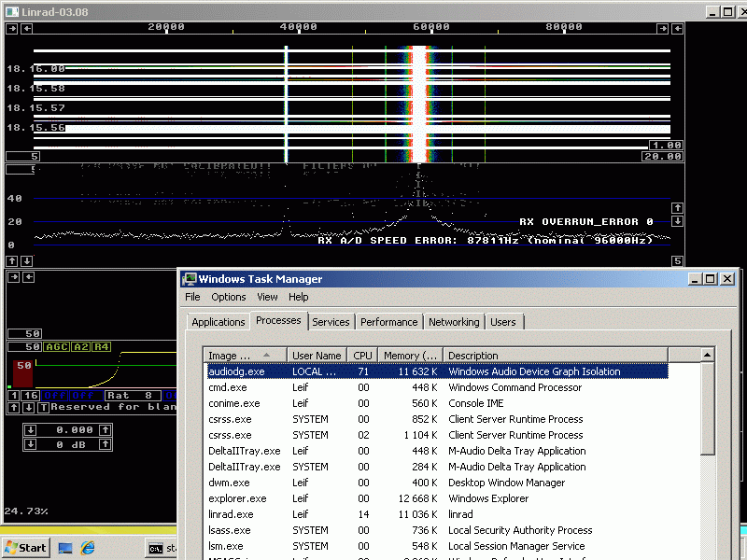The width and height of the screenshot is (747, 560).
Task: Click up-arrow above RX OVERRUN_ERROR text
Action: (x=678, y=208)
